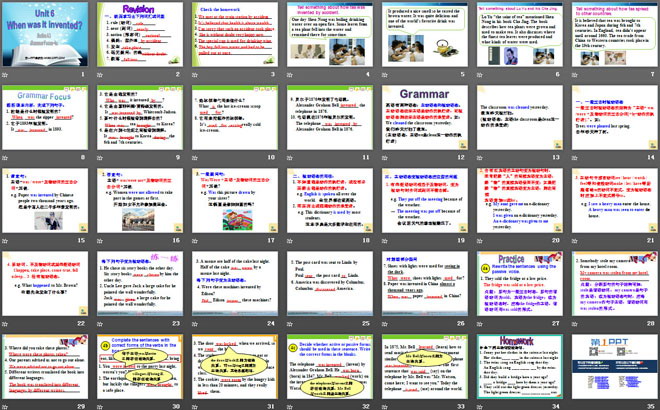Click the animation star icon under slide 2
The image size is (660, 410).
[x=100, y=75]
